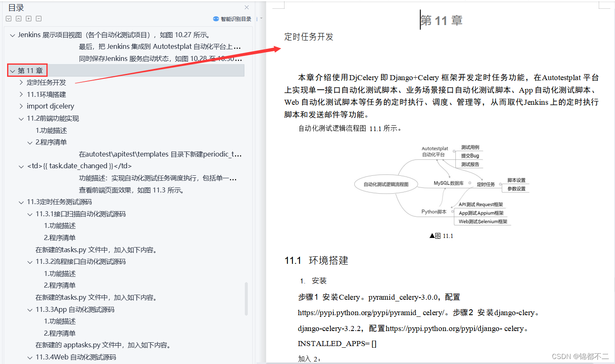Click 查看前端页面效果，如图 11.3 所示 line

(x=132, y=190)
